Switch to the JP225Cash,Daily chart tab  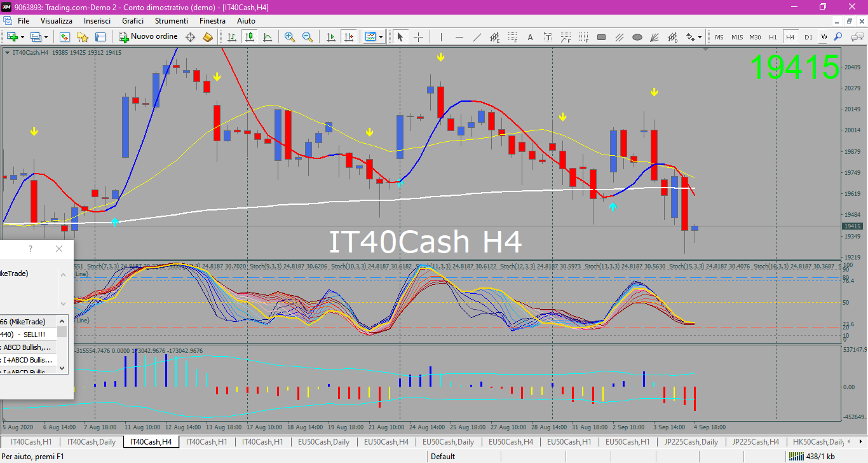pos(691,441)
